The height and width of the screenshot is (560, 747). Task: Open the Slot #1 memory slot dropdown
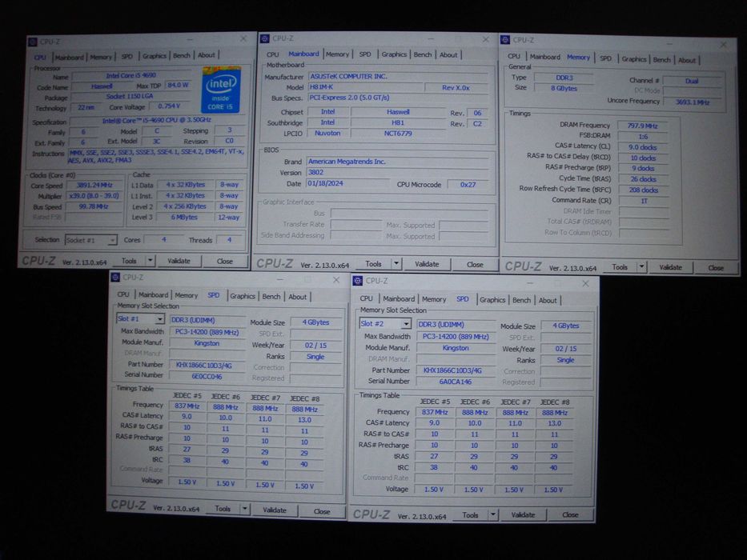pyautogui.click(x=141, y=318)
